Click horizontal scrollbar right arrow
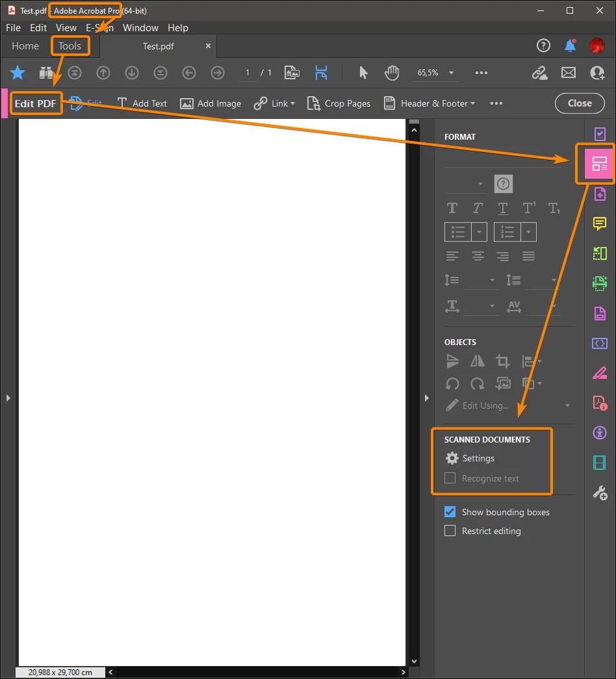 tap(404, 672)
